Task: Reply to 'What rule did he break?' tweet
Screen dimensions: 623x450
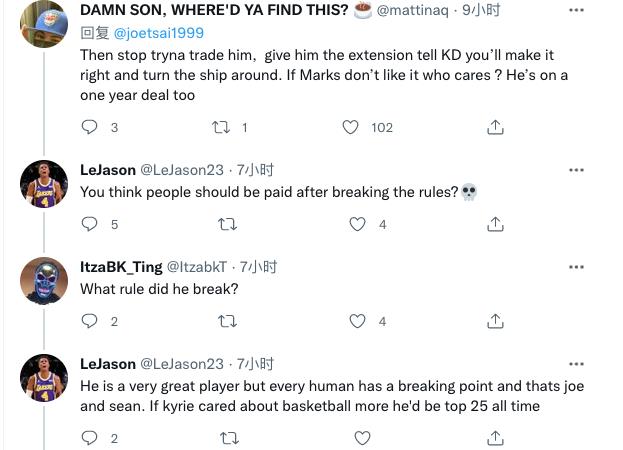Action: click(89, 321)
